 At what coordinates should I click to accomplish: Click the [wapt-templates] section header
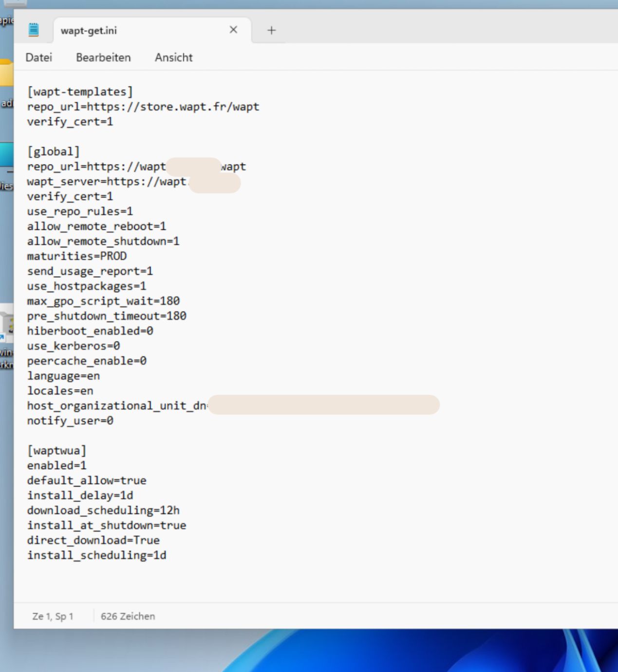tap(80, 92)
